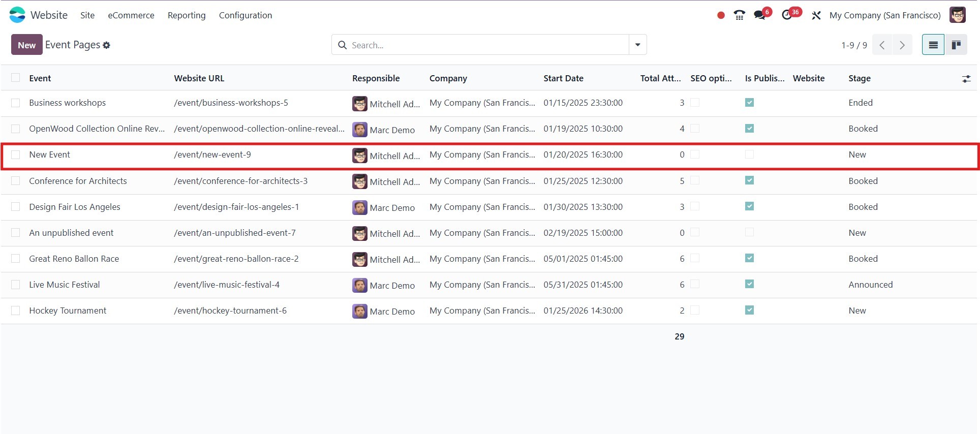
Task: Open the My Company (San Francisco) switcher
Action: tap(884, 15)
